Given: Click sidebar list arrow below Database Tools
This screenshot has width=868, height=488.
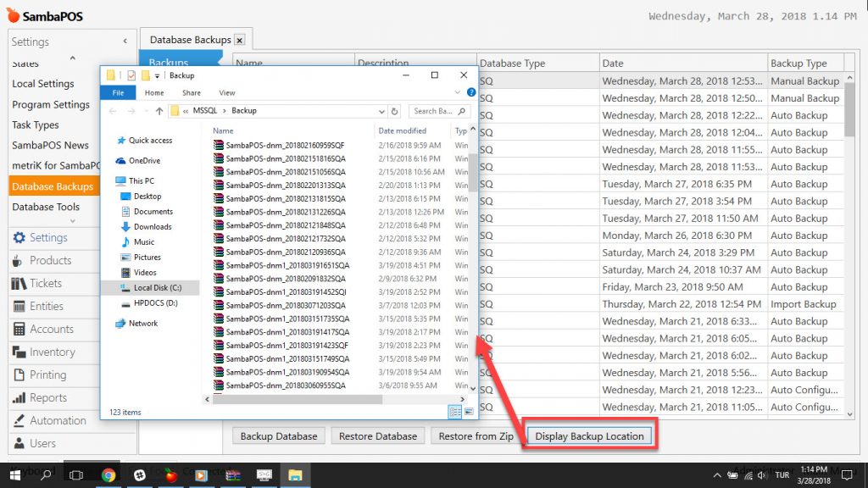Looking at the screenshot, I should click(x=73, y=221).
